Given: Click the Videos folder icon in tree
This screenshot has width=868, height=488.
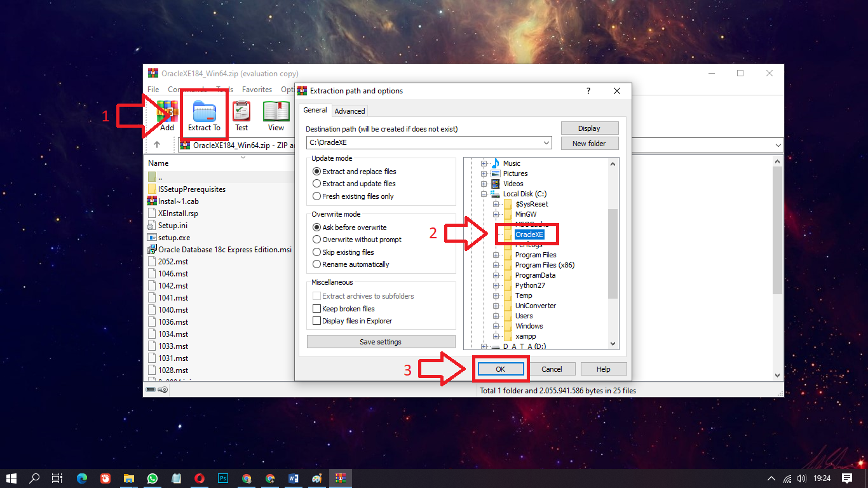Looking at the screenshot, I should 496,184.
